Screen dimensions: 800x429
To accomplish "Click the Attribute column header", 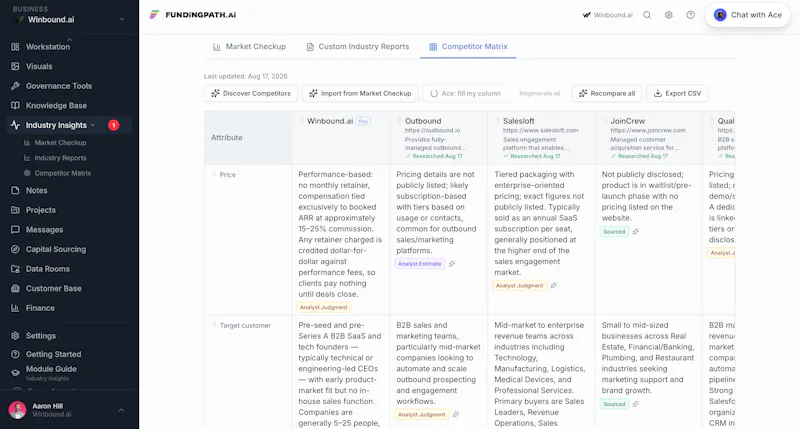I will click(x=227, y=138).
